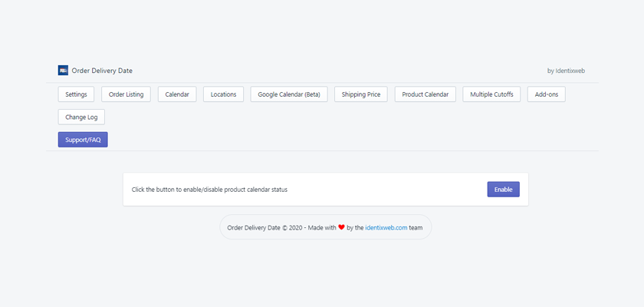Open the Settings tab
644x307 pixels.
tap(76, 94)
